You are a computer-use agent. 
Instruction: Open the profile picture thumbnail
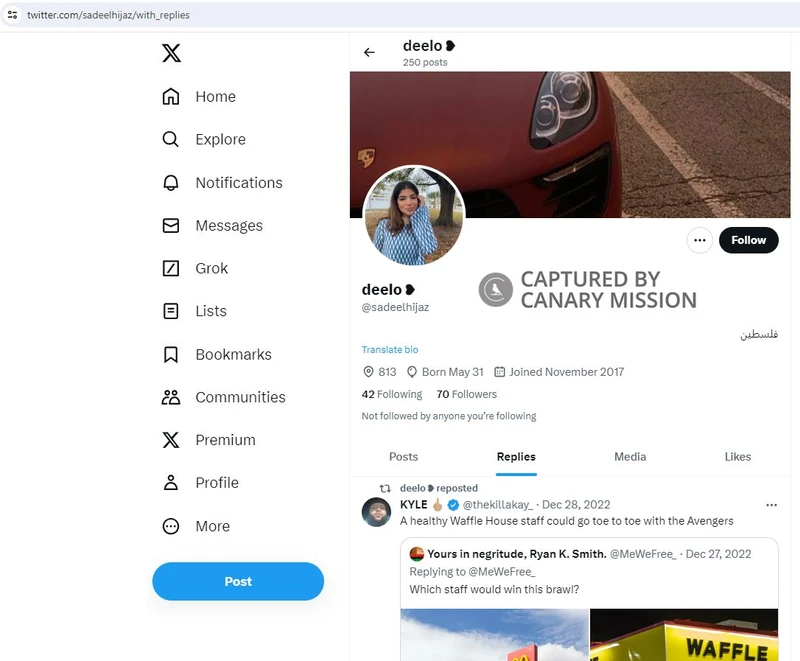413,217
